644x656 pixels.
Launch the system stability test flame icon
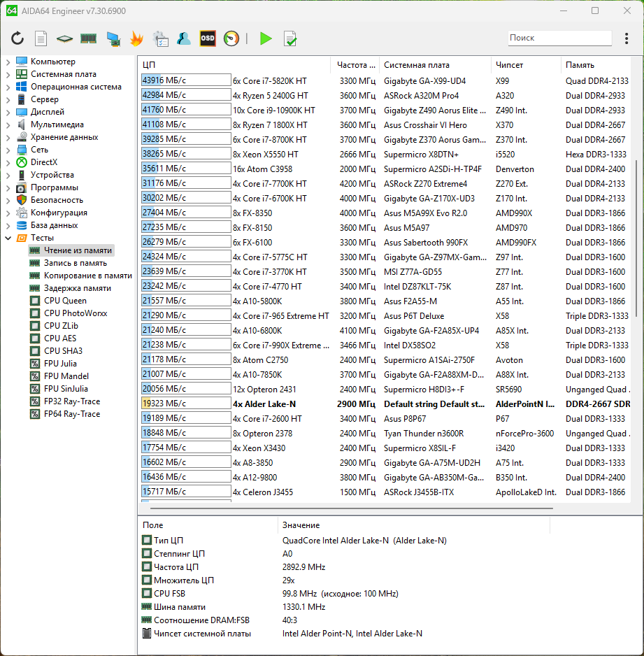pos(136,38)
